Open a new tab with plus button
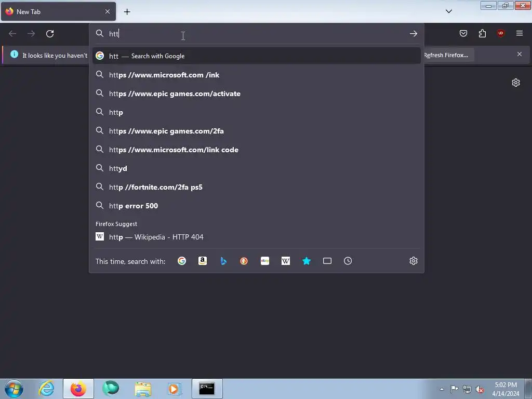The width and height of the screenshot is (532, 399). click(127, 12)
